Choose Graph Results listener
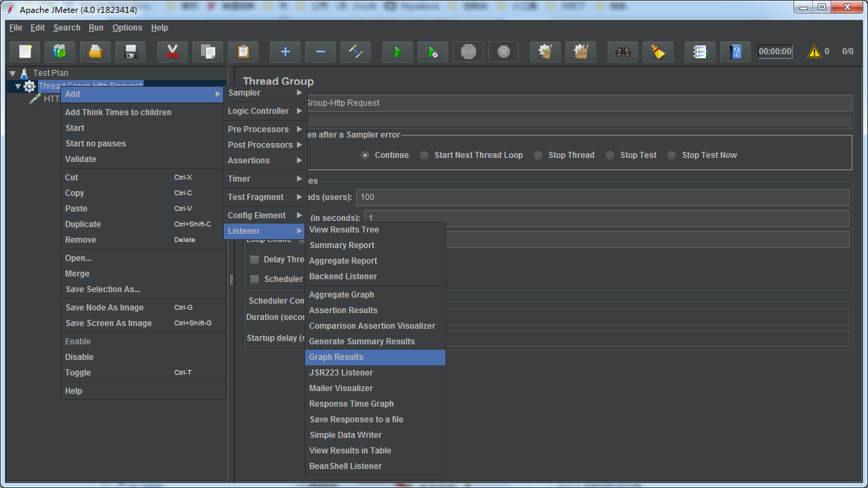 coord(375,357)
